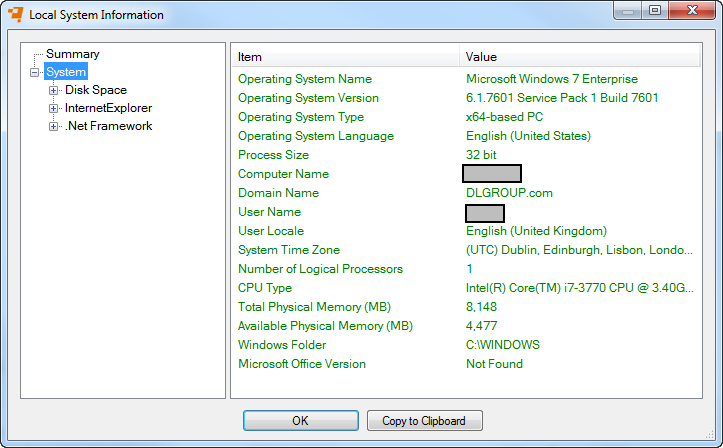Select Summary in the tree
Viewport: 723px width, 448px height.
[x=72, y=54]
